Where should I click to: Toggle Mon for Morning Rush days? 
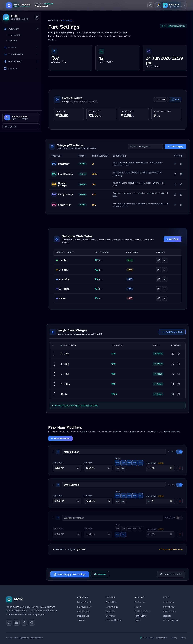tap(117, 462)
